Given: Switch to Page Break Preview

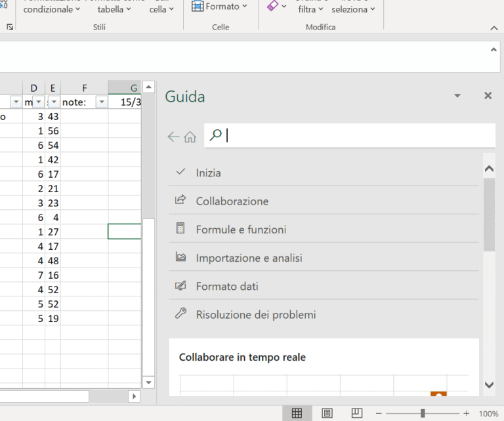Looking at the screenshot, I should click(357, 413).
